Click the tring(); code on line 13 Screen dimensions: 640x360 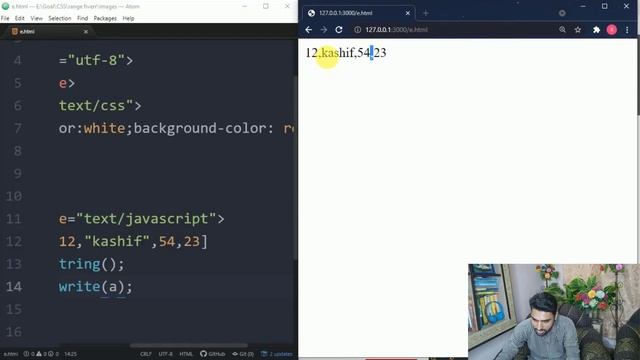(91, 264)
